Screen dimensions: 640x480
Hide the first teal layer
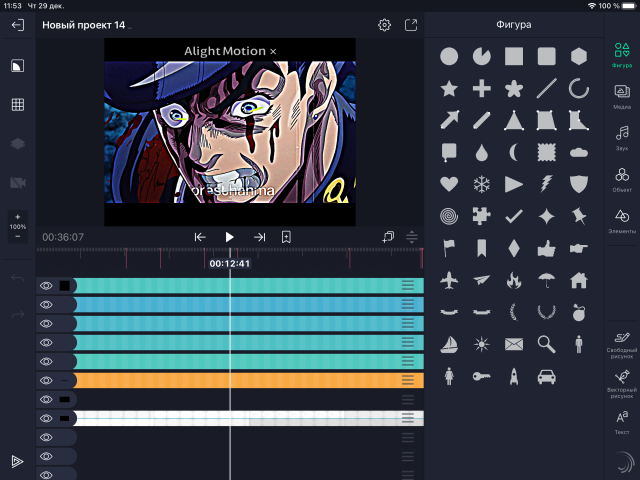pyautogui.click(x=46, y=286)
